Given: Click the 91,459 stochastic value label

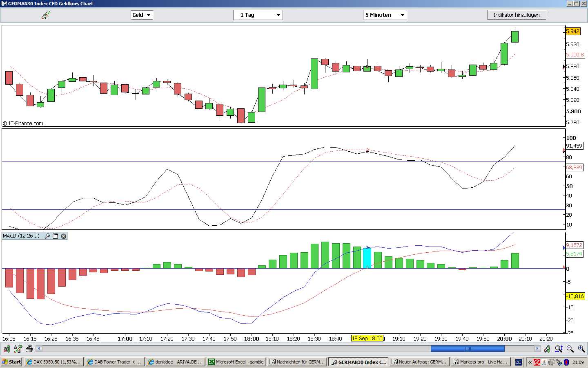Looking at the screenshot, I should pyautogui.click(x=574, y=146).
